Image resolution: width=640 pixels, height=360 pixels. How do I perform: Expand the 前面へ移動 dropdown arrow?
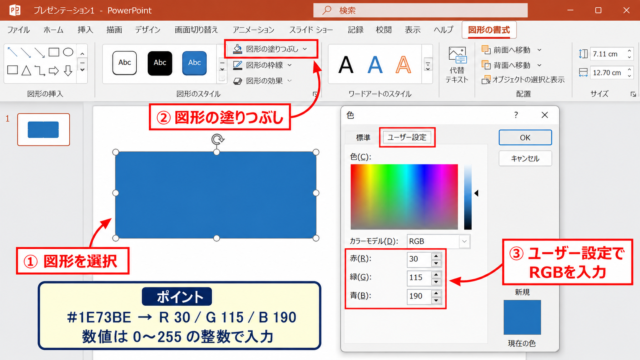click(539, 50)
